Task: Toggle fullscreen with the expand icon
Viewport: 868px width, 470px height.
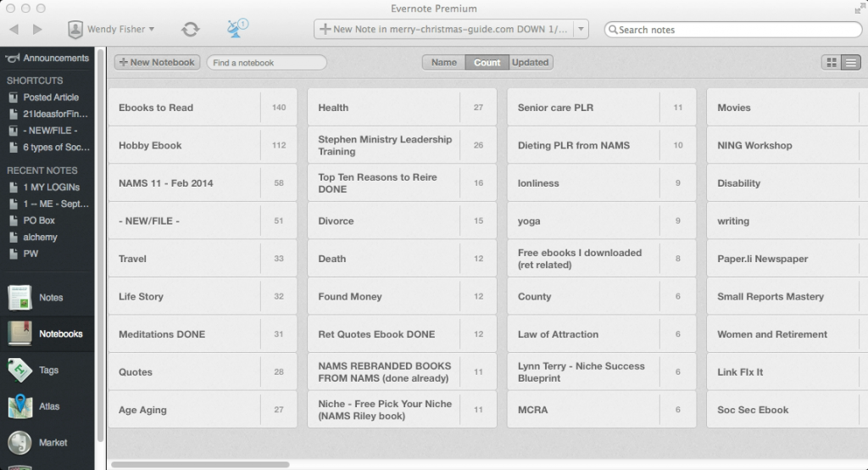Action: coord(860,8)
